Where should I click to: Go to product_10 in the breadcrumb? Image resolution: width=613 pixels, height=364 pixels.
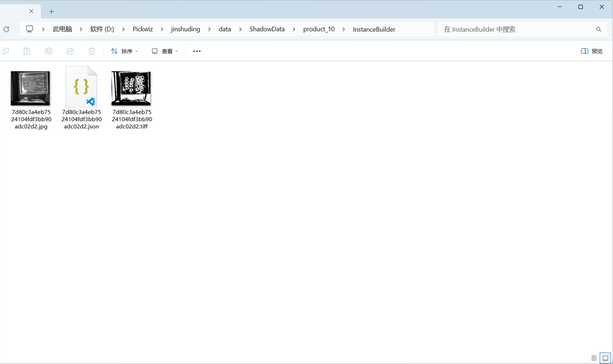319,29
